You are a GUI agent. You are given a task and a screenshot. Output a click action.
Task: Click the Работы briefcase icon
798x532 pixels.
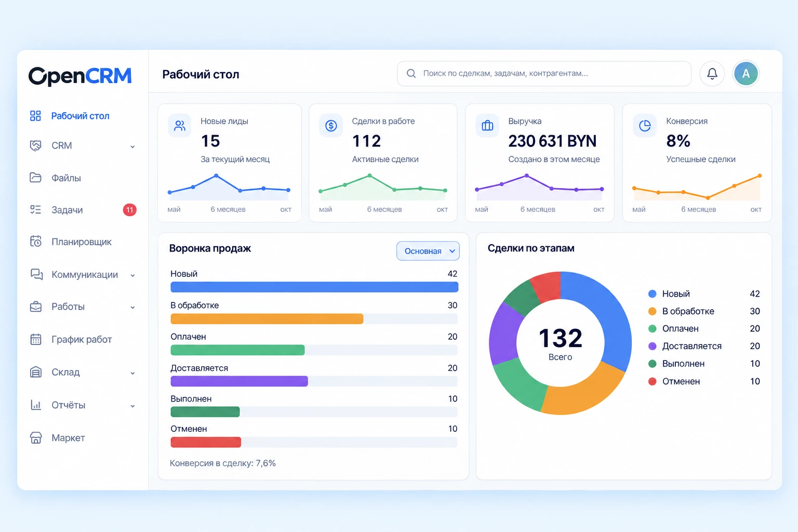pos(36,307)
